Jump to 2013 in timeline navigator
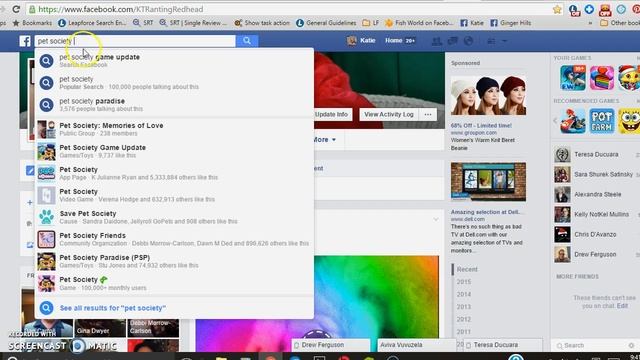The image size is (640, 360). (464, 307)
